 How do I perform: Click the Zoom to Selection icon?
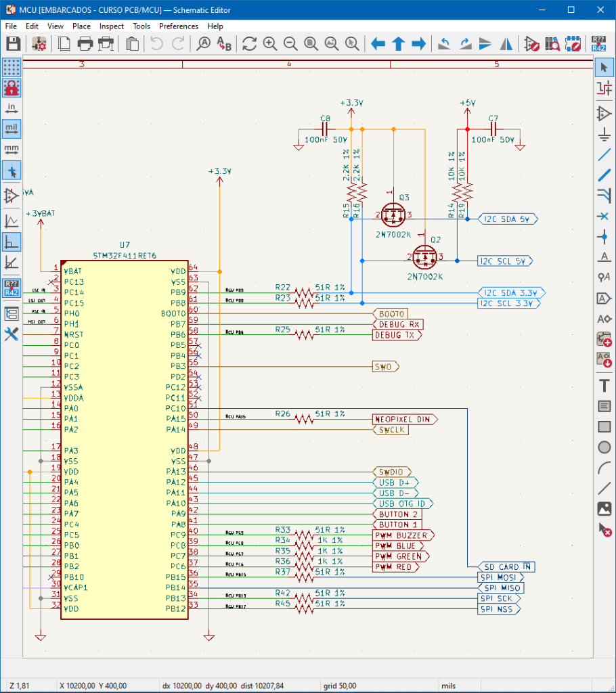[x=352, y=44]
